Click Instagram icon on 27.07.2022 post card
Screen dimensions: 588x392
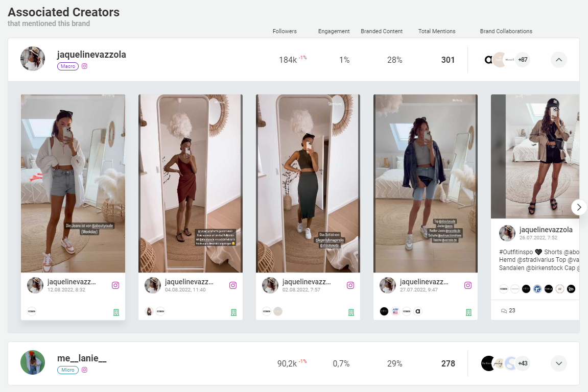click(x=468, y=285)
